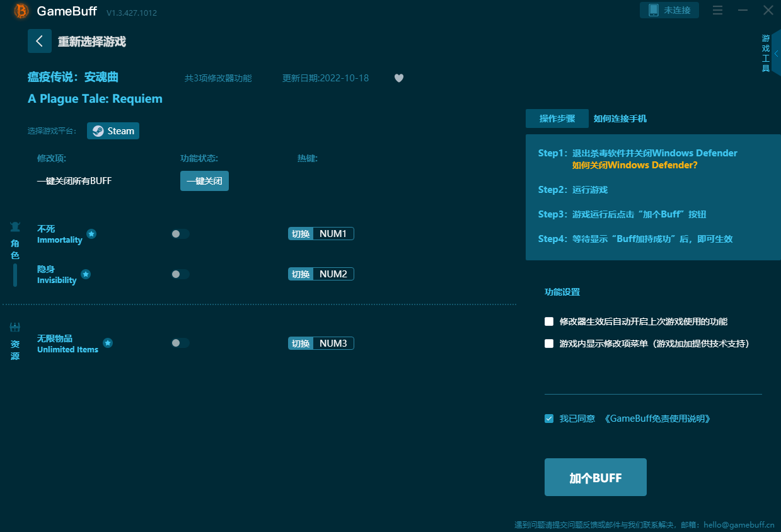Click the heart favorite icon

[x=398, y=78]
